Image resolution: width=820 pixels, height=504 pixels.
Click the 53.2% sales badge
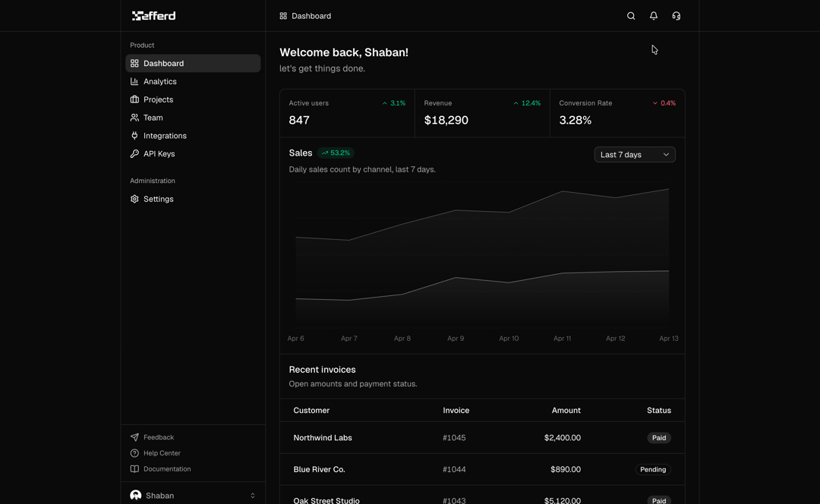pos(336,153)
